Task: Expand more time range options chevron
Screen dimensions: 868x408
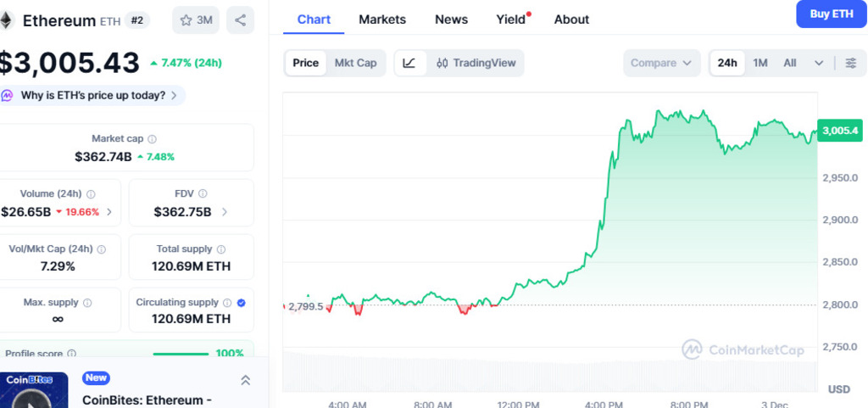Action: 819,63
